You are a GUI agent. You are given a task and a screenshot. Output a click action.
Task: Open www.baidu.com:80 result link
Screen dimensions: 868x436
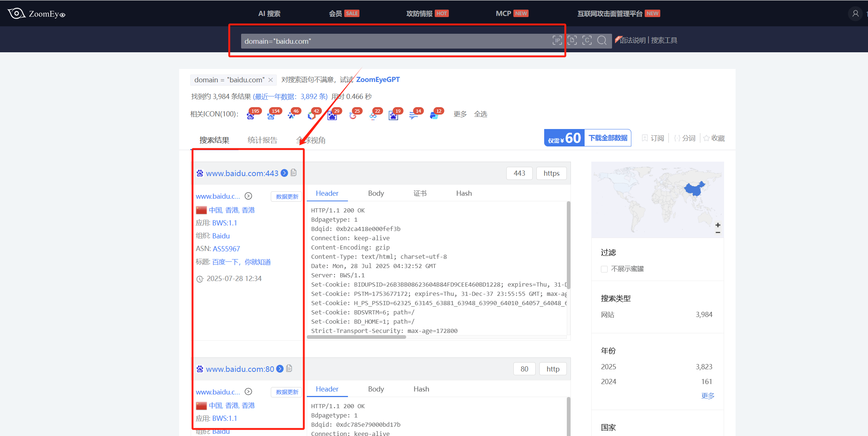coord(240,369)
